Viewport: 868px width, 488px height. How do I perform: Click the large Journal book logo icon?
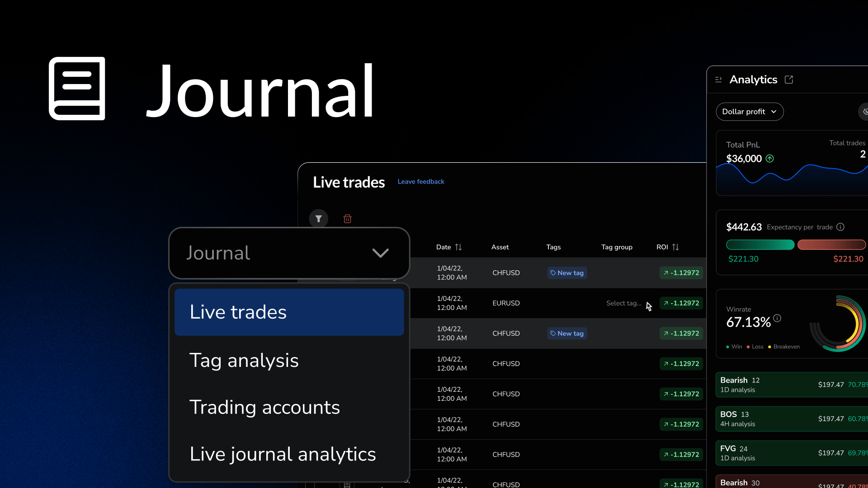pyautogui.click(x=77, y=89)
